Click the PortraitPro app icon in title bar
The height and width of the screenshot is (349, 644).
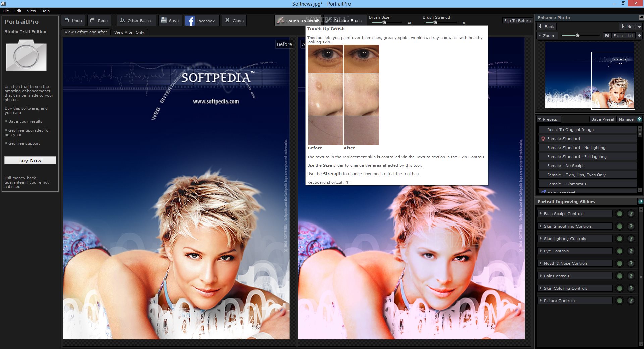coord(3,4)
